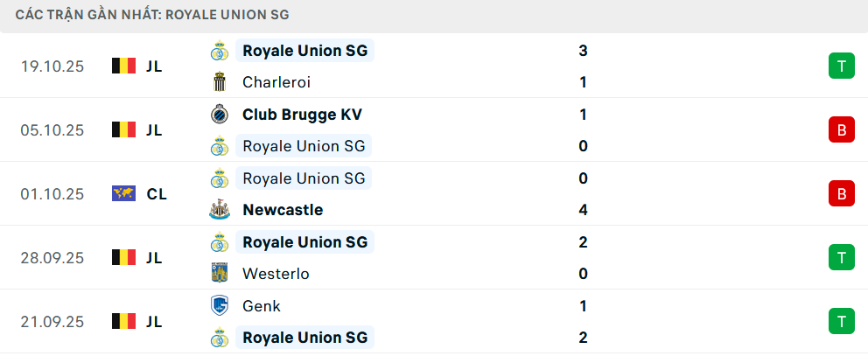This screenshot has width=868, height=356.
Task: Click the Champions League world flag icon
Action: click(x=123, y=193)
